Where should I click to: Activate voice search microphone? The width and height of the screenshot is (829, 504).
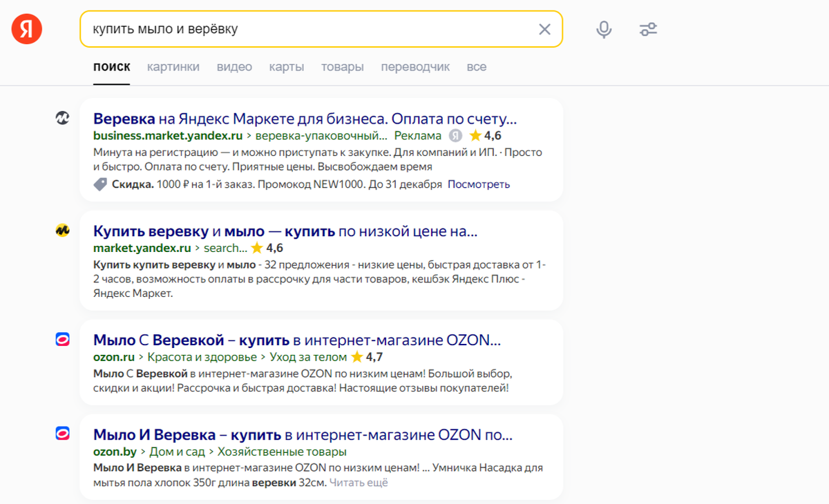click(604, 29)
